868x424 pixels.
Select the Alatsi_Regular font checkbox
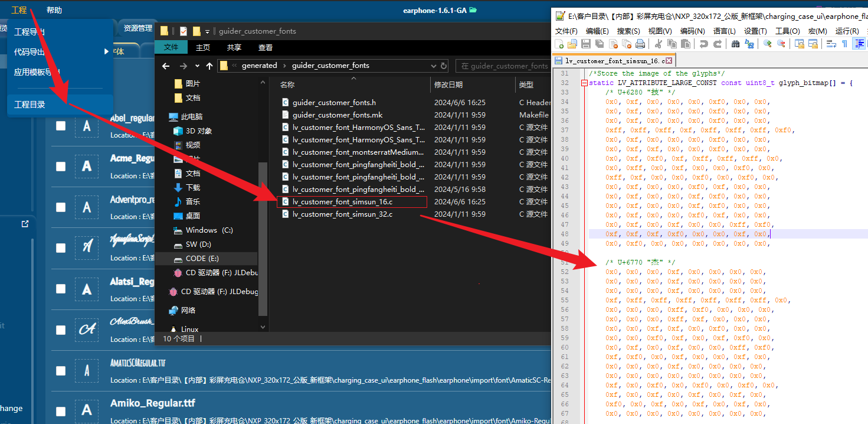(x=61, y=289)
